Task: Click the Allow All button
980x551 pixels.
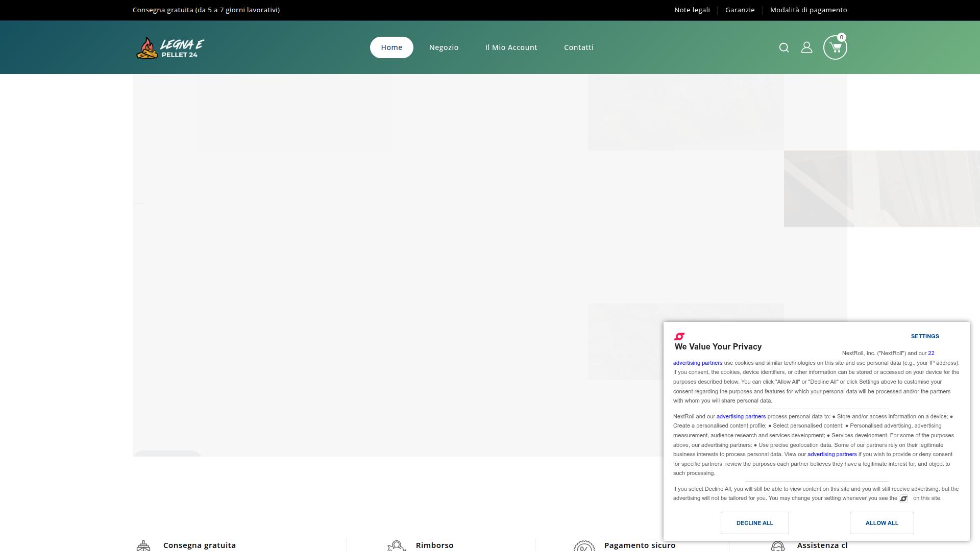Action: tap(881, 523)
